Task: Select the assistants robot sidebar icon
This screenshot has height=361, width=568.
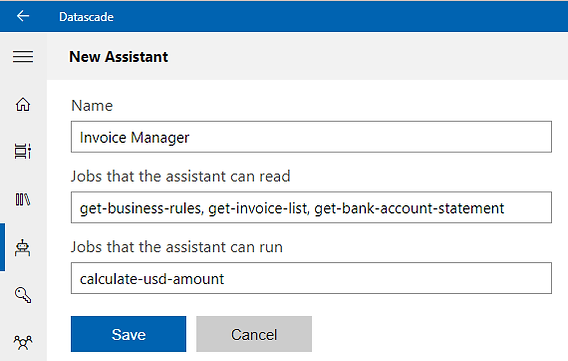Action: click(x=23, y=248)
